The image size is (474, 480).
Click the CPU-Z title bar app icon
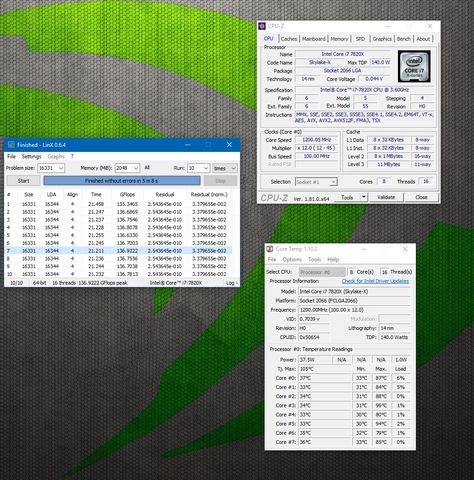coord(262,26)
